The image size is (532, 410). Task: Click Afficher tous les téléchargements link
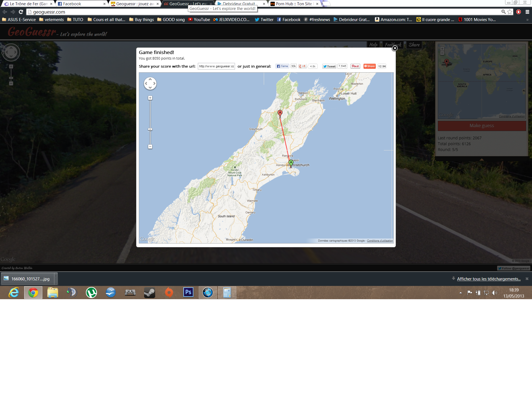488,279
